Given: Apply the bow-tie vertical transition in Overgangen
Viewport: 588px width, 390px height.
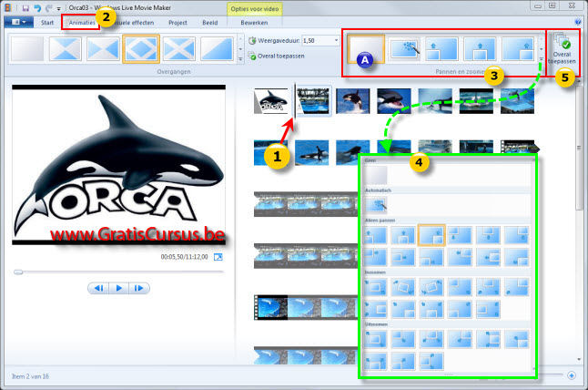Looking at the screenshot, I should 66,49.
